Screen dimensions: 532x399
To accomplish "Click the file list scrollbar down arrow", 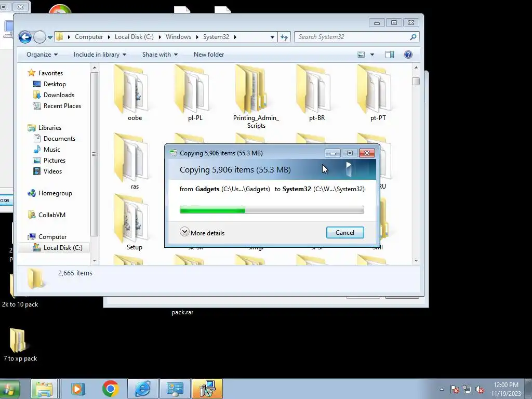I will pyautogui.click(x=416, y=261).
